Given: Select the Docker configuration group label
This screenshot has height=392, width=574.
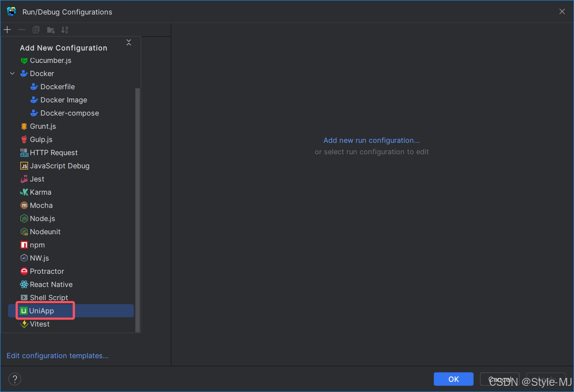Looking at the screenshot, I should coord(42,73).
